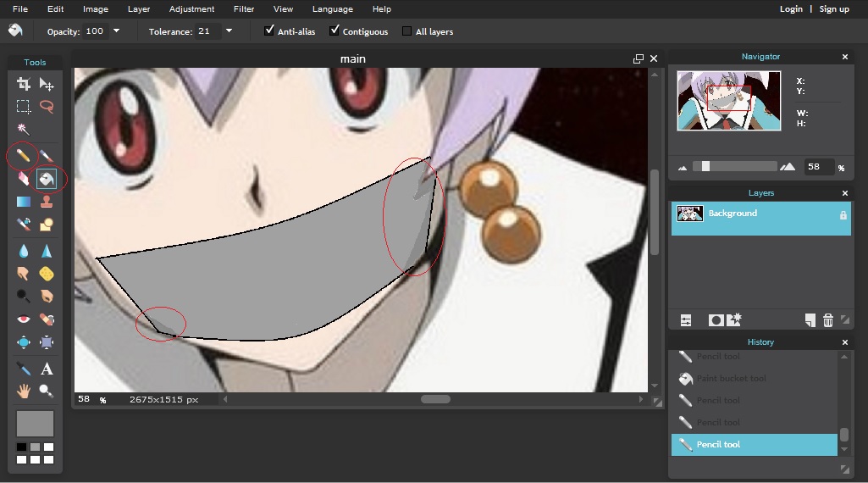Open layer styles
Viewport: 868px width, 483px height.
pos(734,319)
